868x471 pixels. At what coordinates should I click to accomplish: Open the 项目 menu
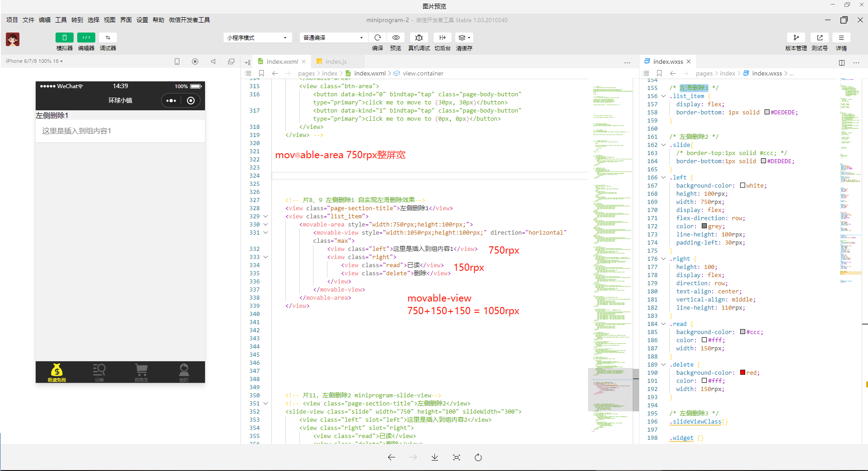click(12, 20)
